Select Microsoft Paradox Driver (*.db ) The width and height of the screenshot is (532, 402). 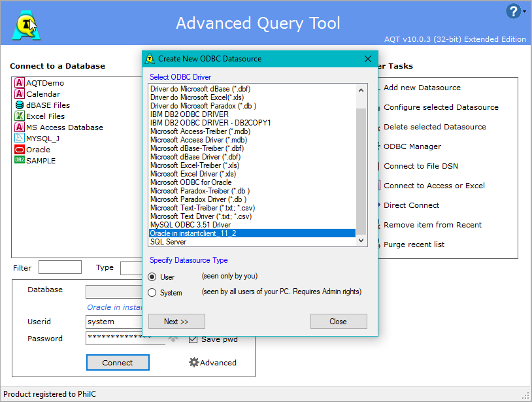coord(252,199)
